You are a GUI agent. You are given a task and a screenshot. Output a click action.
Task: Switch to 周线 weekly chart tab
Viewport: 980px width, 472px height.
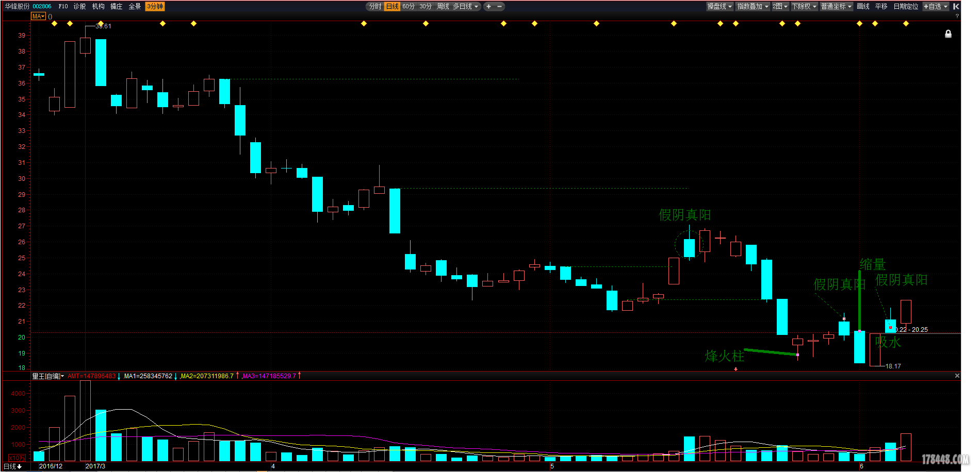pyautogui.click(x=443, y=6)
